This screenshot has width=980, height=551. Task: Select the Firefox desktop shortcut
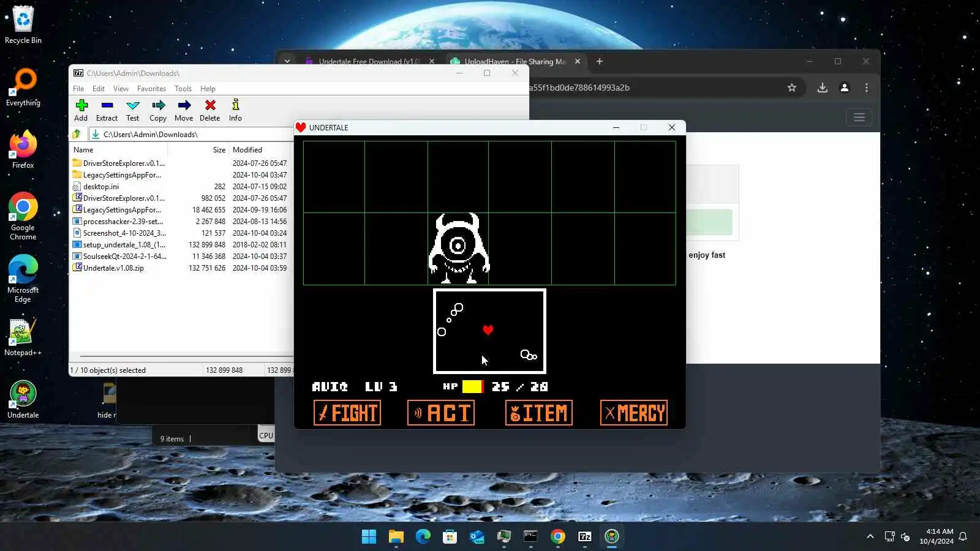tap(23, 149)
